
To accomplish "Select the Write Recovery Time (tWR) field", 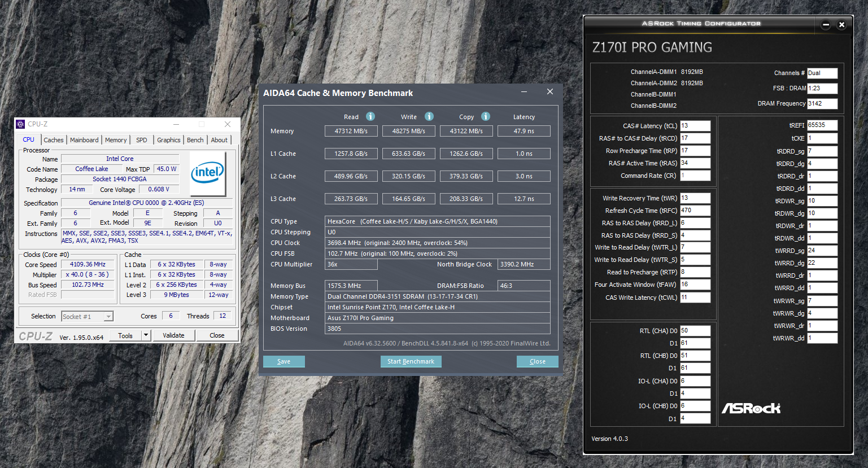I will pos(695,198).
